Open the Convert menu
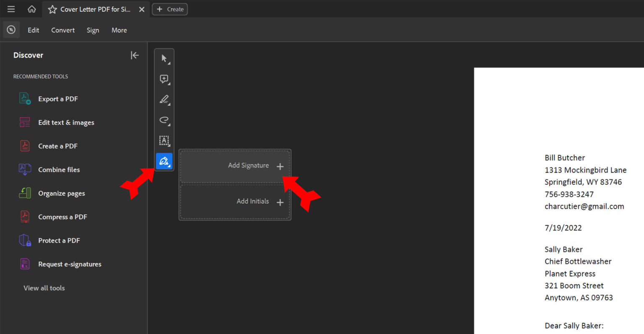This screenshot has width=644, height=334. (63, 30)
